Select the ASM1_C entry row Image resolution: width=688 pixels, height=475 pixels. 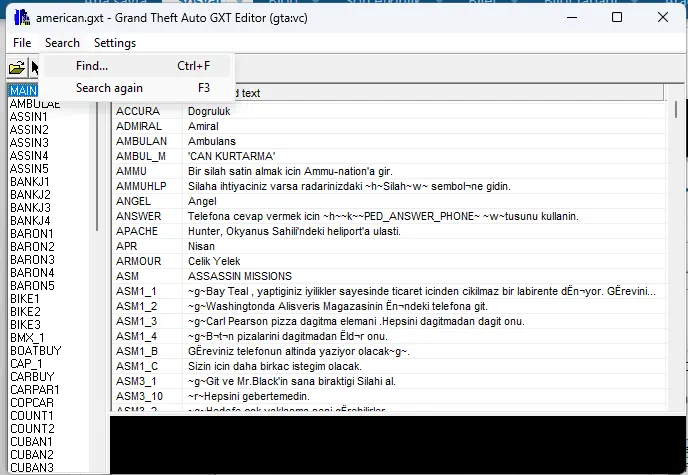389,366
